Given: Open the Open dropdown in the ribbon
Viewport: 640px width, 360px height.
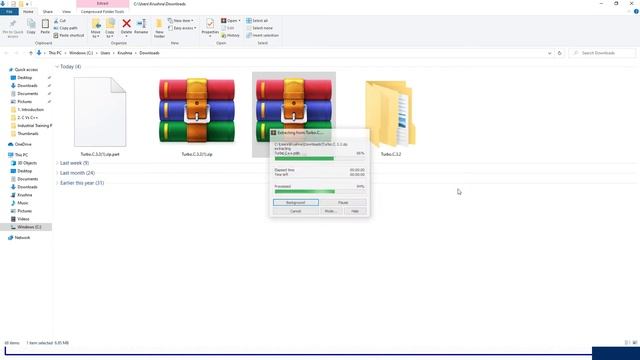Looking at the screenshot, I should (231, 21).
